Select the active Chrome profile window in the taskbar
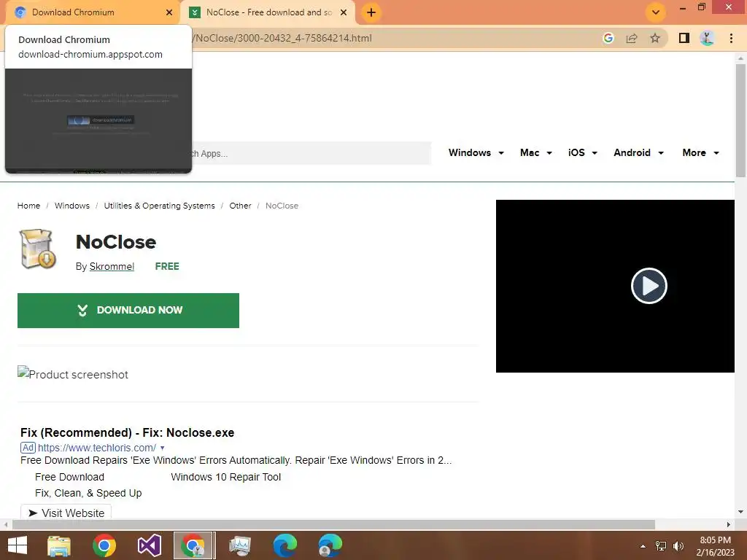Image resolution: width=747 pixels, height=560 pixels. pos(193,545)
